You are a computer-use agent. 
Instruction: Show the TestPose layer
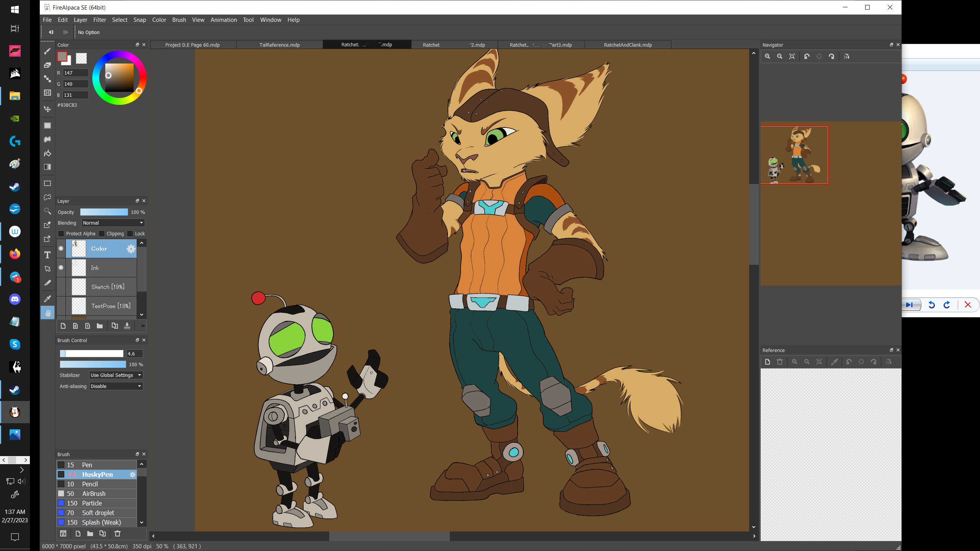point(61,306)
